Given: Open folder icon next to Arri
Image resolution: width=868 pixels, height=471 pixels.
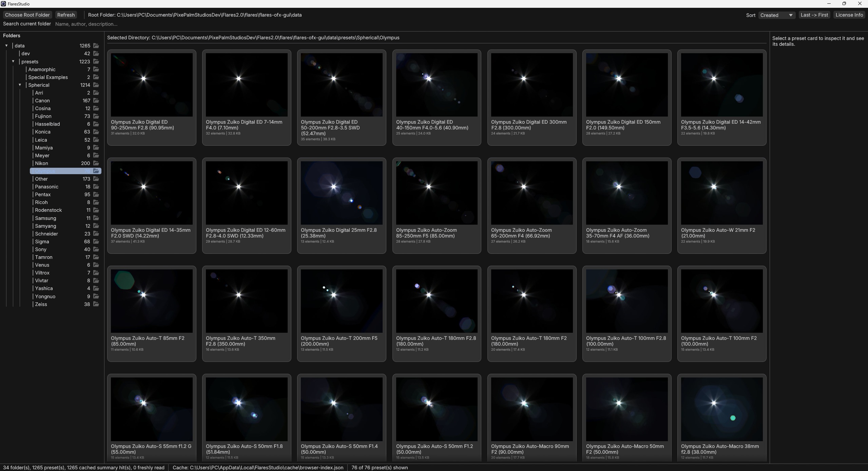Looking at the screenshot, I should [x=96, y=93].
